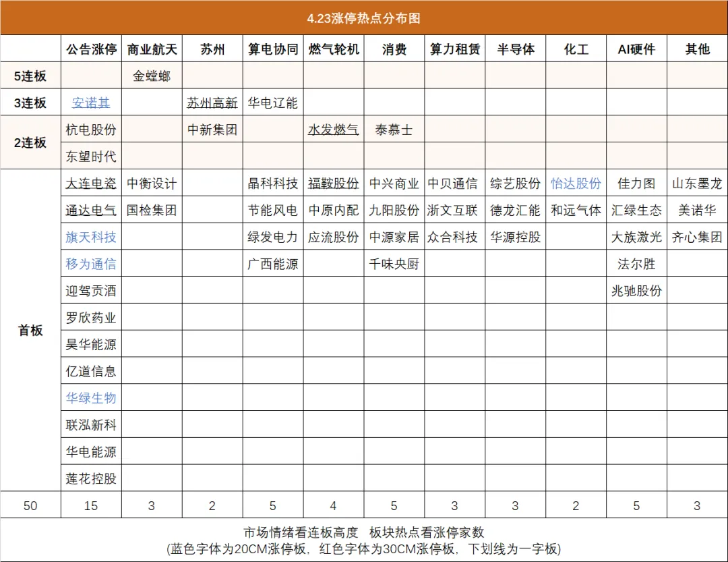Click the 绿发电力 cell
This screenshot has height=562, width=728.
click(x=273, y=237)
